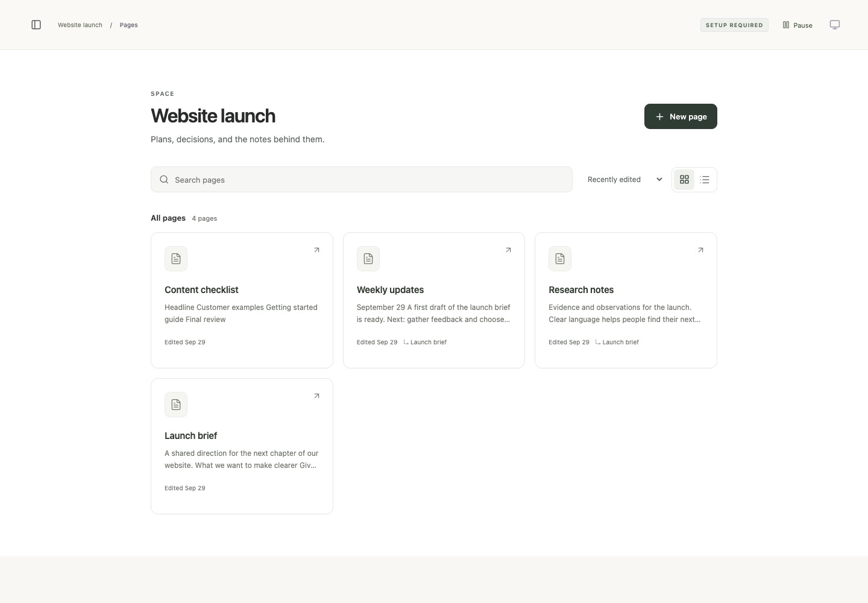Click the Weekly updates preview text
This screenshot has width=868, height=603.
[x=433, y=314]
